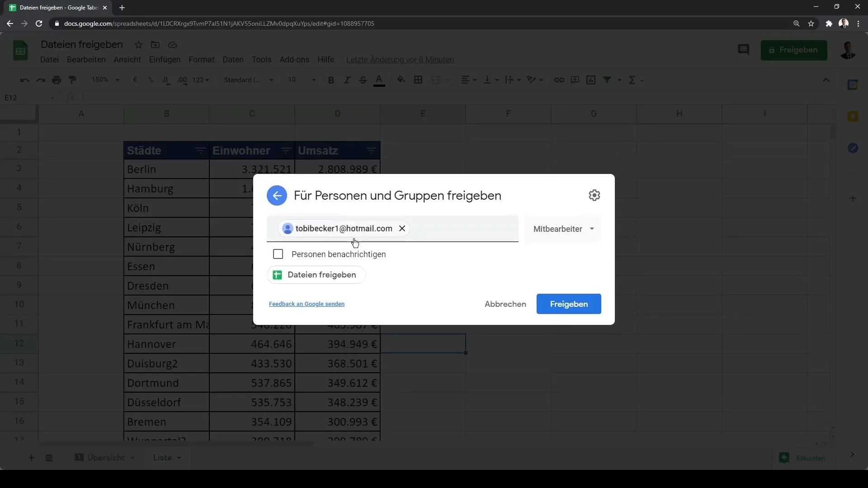Expand the Mitarbeiter permission dropdown
The width and height of the screenshot is (868, 488).
coord(563,229)
